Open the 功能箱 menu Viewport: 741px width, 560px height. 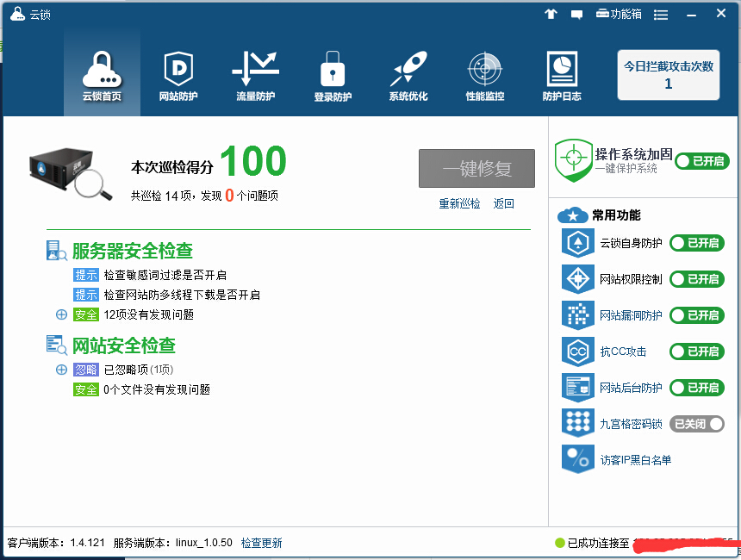point(619,14)
